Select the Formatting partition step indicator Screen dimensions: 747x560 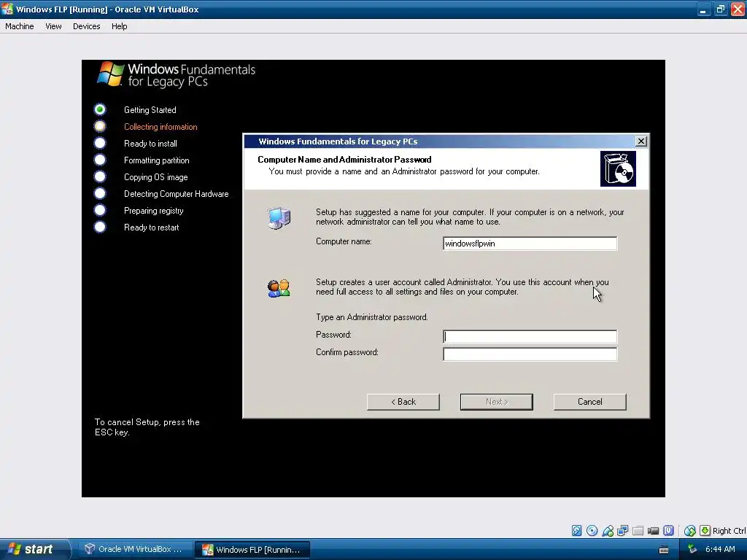point(99,160)
